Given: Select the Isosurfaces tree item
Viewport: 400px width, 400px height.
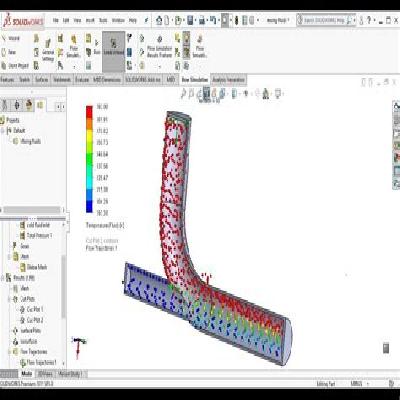Looking at the screenshot, I should pyautogui.click(x=25, y=341).
